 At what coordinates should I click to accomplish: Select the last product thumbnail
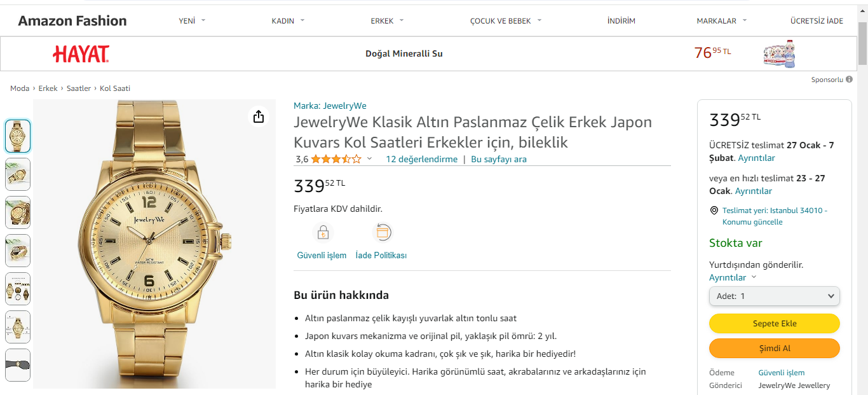pyautogui.click(x=18, y=365)
